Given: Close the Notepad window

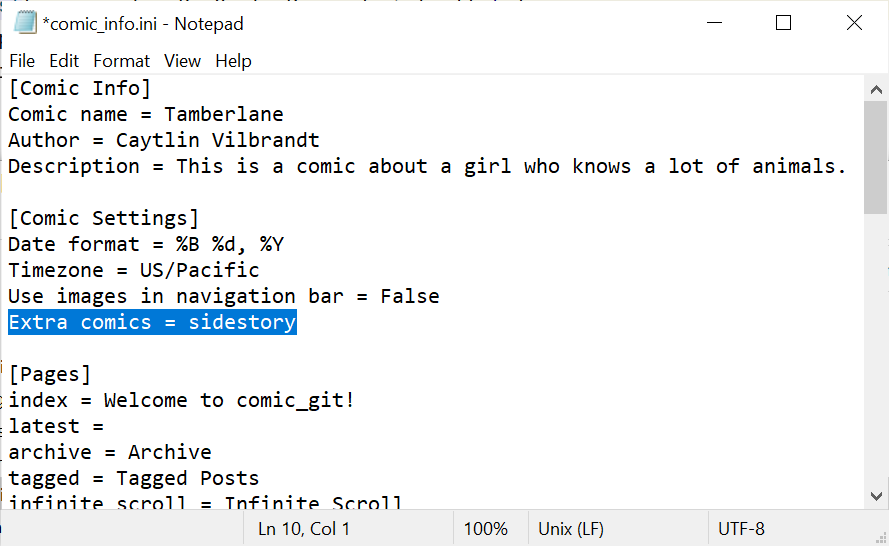Looking at the screenshot, I should point(853,23).
